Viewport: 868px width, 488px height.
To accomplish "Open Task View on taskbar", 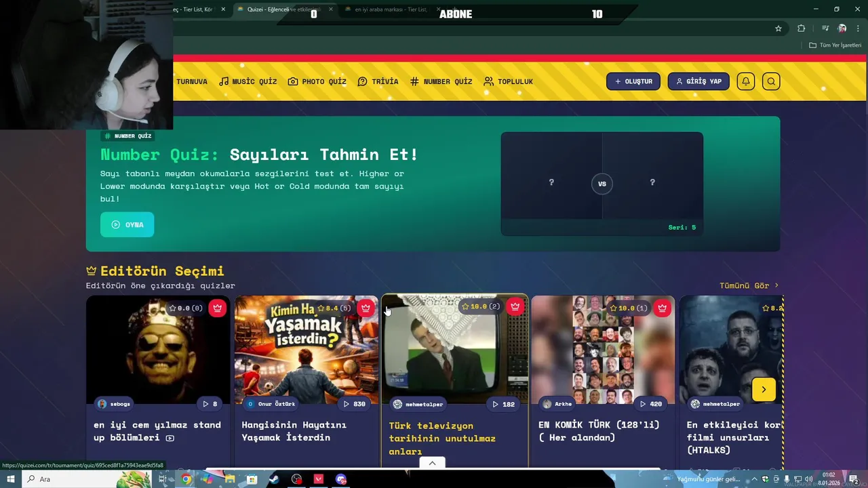I will [x=163, y=479].
